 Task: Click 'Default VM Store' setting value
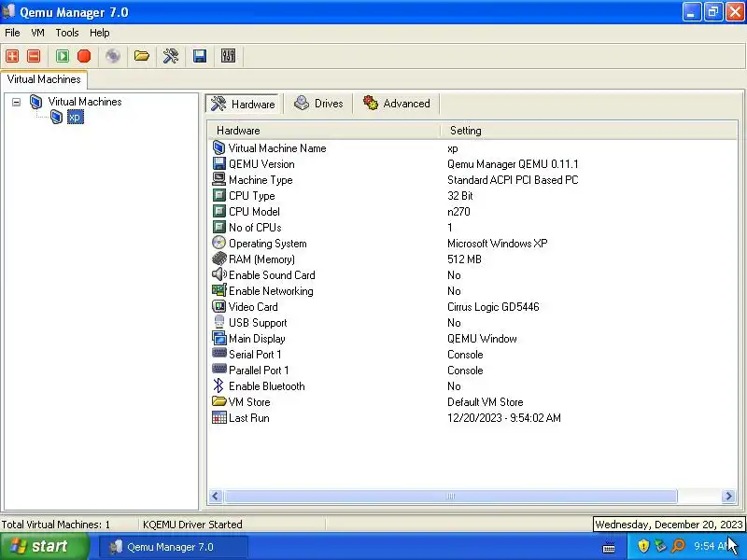pyautogui.click(x=485, y=402)
